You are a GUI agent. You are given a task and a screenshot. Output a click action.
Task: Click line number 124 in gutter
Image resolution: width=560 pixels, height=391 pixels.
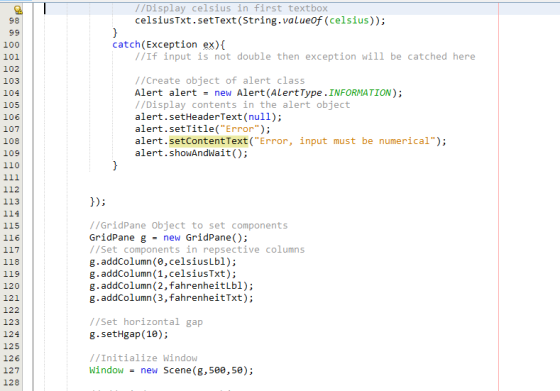click(x=11, y=335)
